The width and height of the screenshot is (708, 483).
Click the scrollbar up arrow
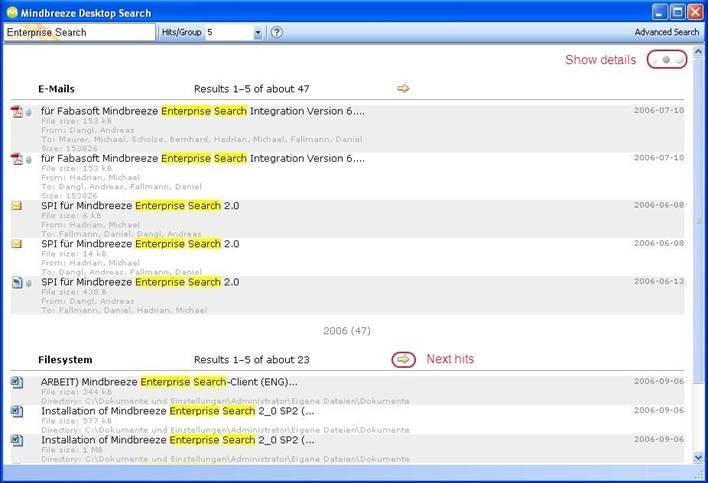click(698, 51)
